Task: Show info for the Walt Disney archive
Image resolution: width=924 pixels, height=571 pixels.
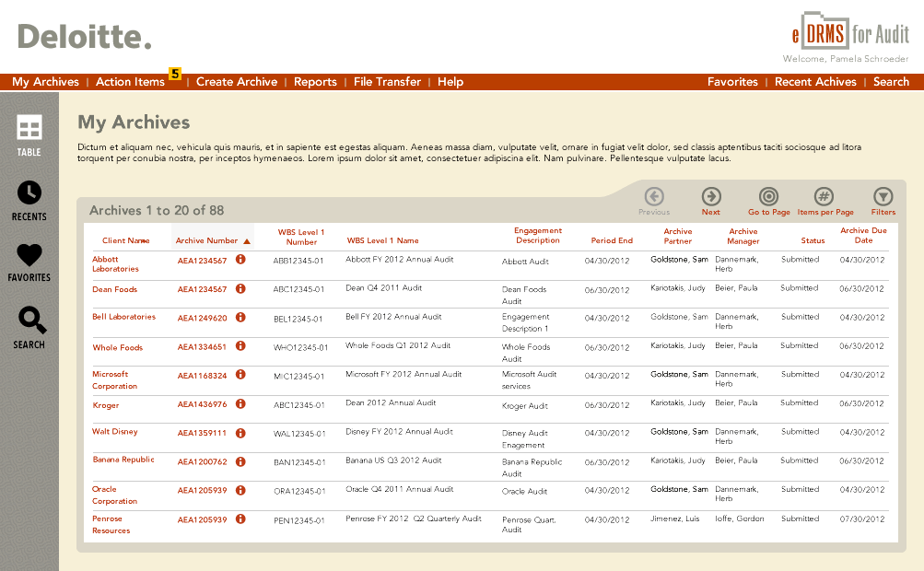Action: (240, 433)
